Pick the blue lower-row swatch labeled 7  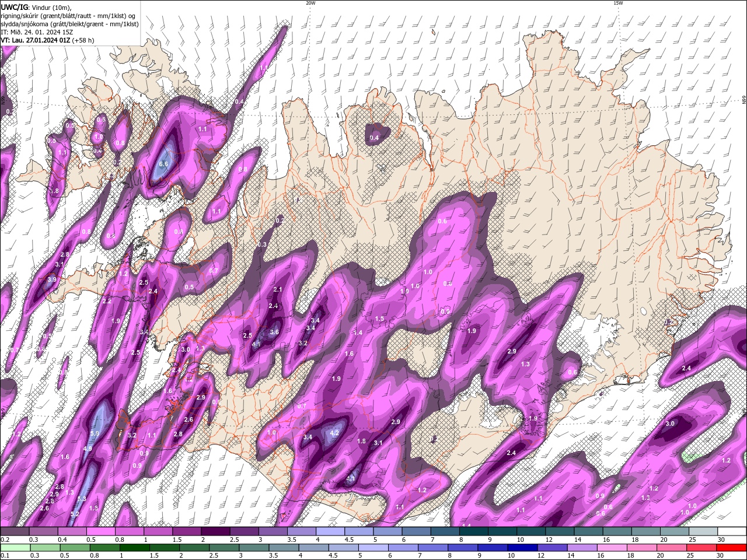pos(433,548)
